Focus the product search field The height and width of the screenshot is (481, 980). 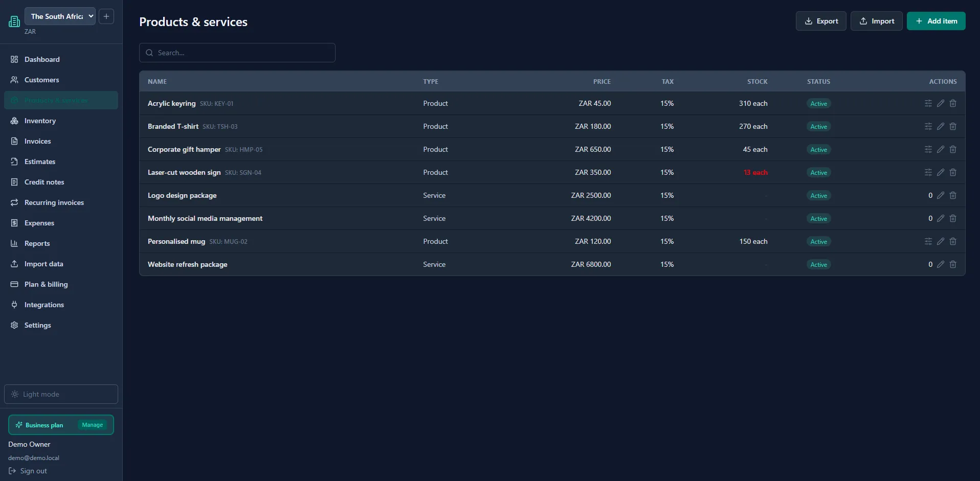pyautogui.click(x=237, y=53)
